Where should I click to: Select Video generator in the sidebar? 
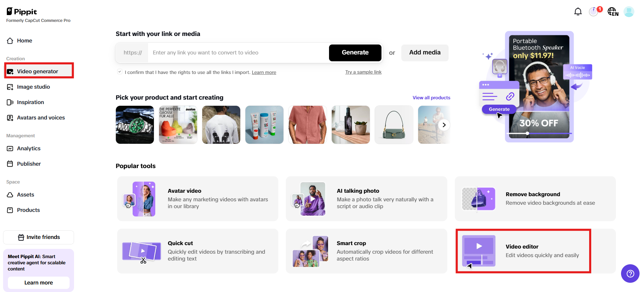[x=37, y=71]
